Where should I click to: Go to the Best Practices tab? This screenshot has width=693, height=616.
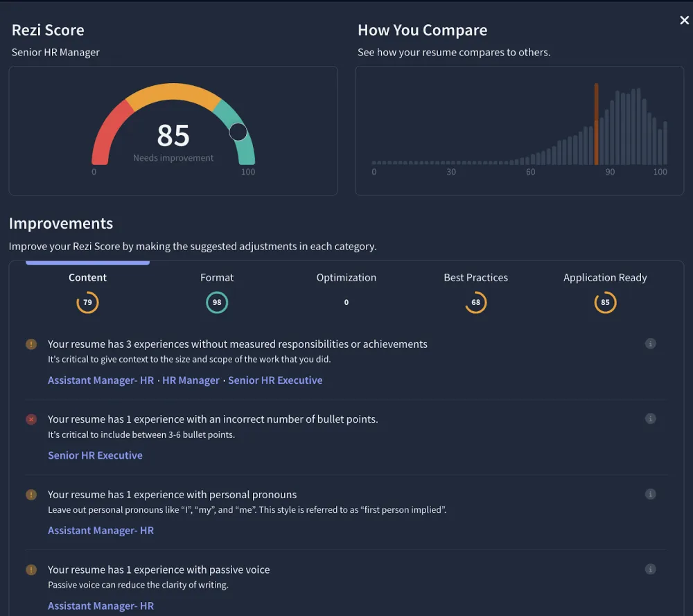[475, 277]
